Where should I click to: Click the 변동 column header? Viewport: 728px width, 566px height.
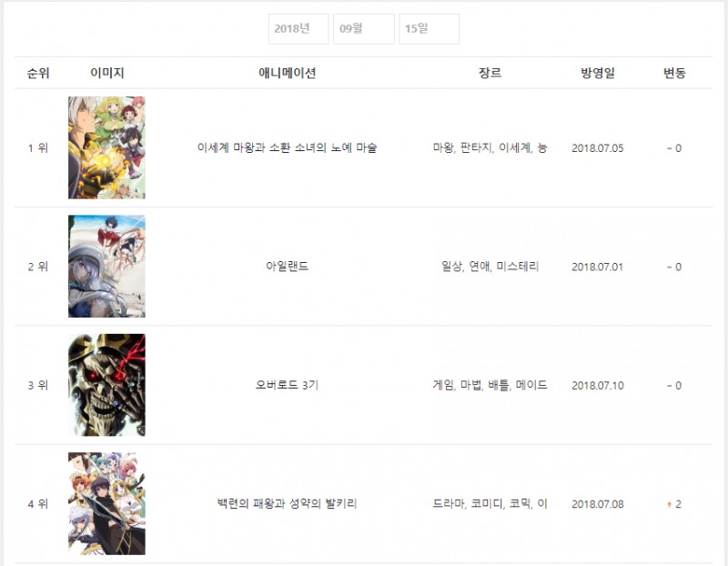pos(674,73)
